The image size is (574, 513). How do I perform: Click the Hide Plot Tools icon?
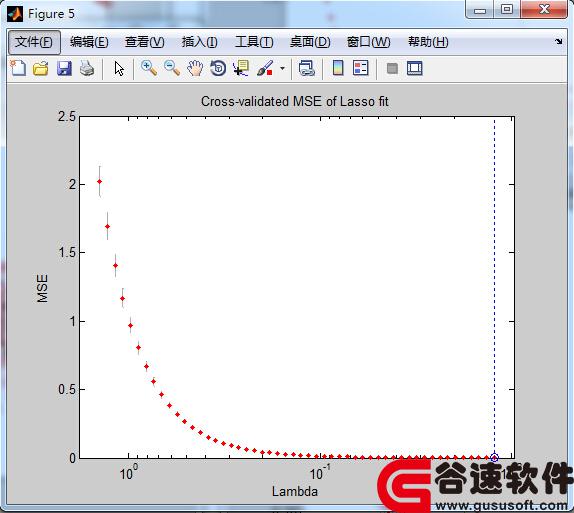point(392,68)
